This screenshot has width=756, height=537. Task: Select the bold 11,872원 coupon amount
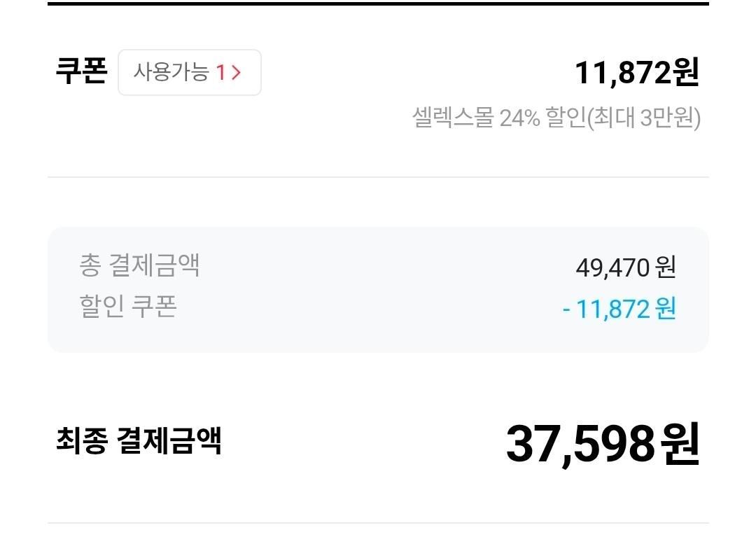(636, 72)
